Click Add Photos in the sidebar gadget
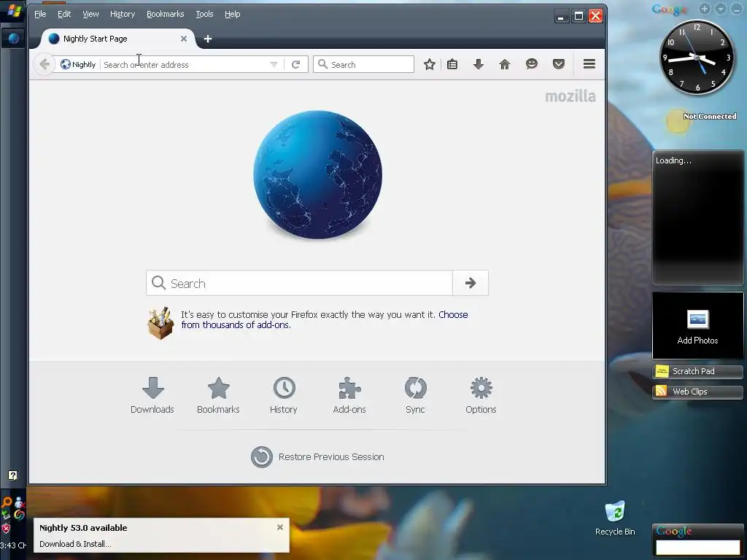 click(697, 326)
